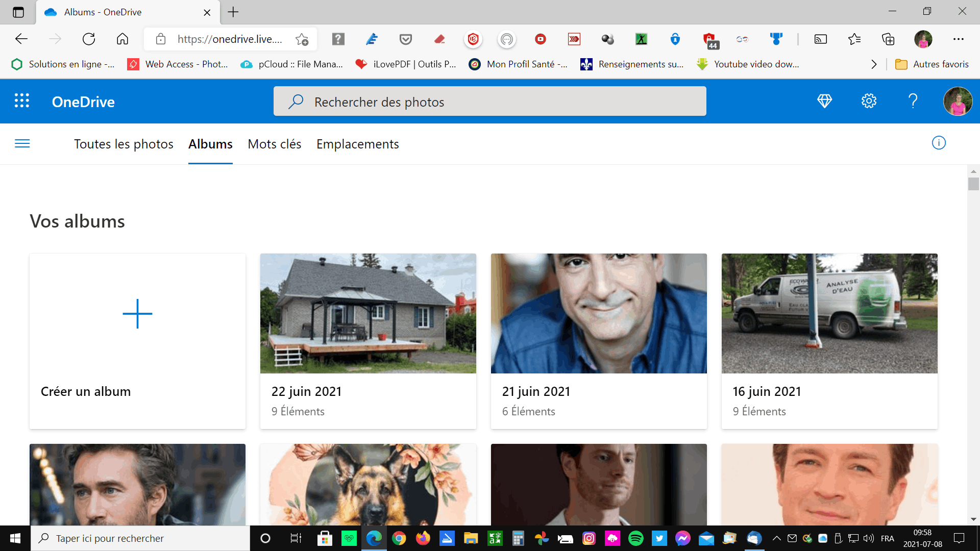Image resolution: width=980 pixels, height=551 pixels.
Task: Open the German shepherd album thumbnail
Action: pyautogui.click(x=368, y=485)
